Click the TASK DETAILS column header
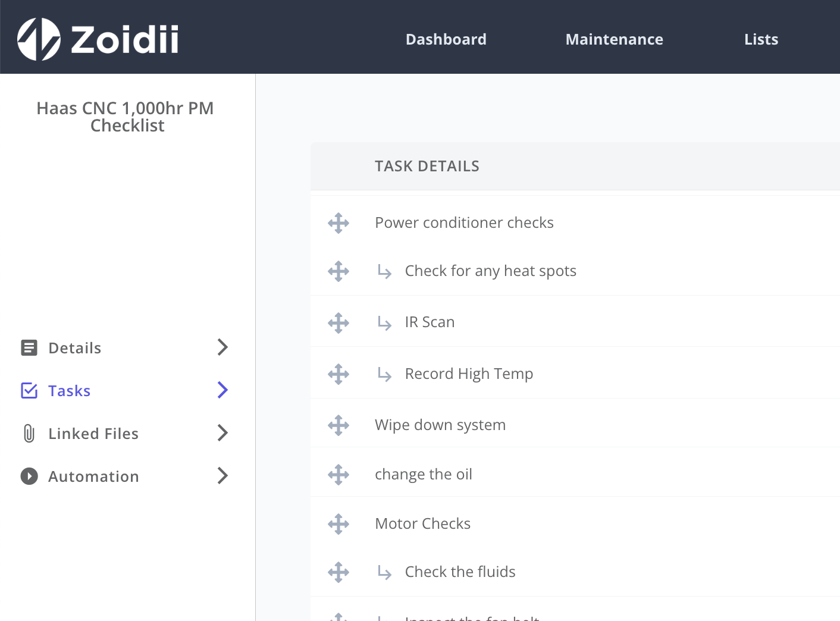The width and height of the screenshot is (840, 621). click(427, 166)
